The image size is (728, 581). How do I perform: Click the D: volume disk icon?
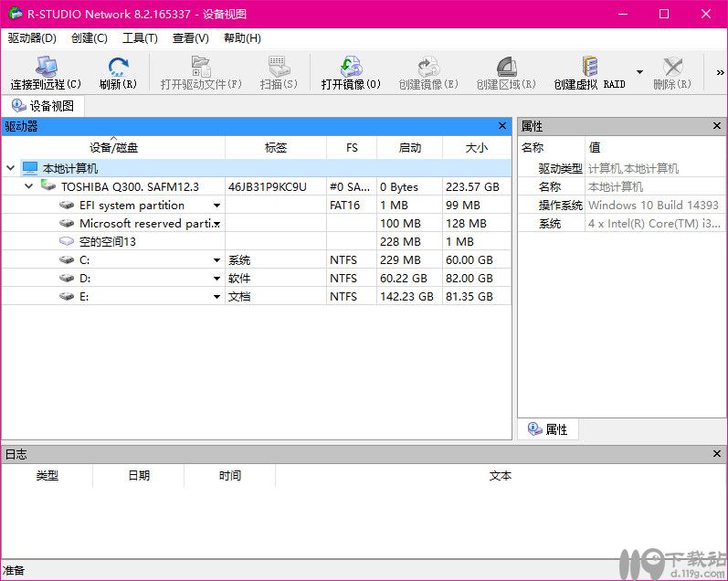(x=67, y=279)
